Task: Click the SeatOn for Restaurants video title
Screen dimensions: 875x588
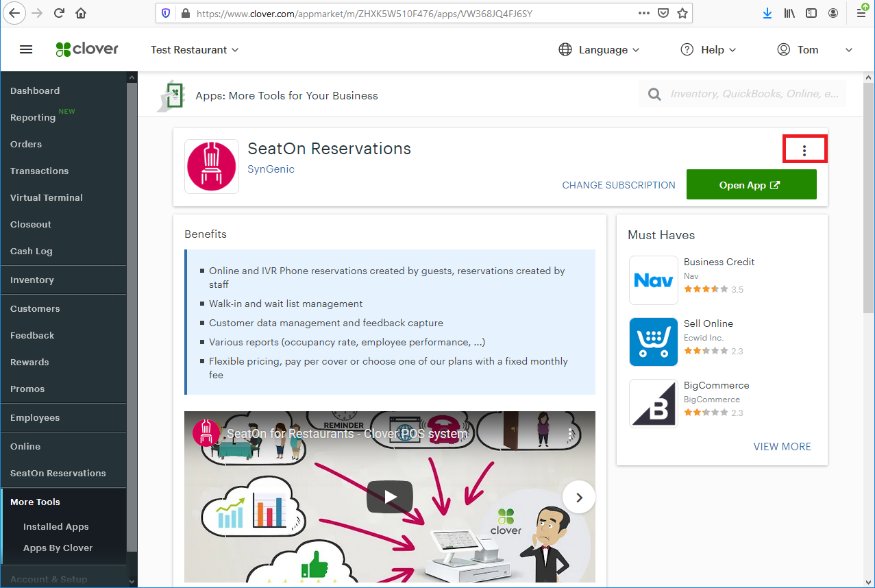Action: pyautogui.click(x=347, y=434)
